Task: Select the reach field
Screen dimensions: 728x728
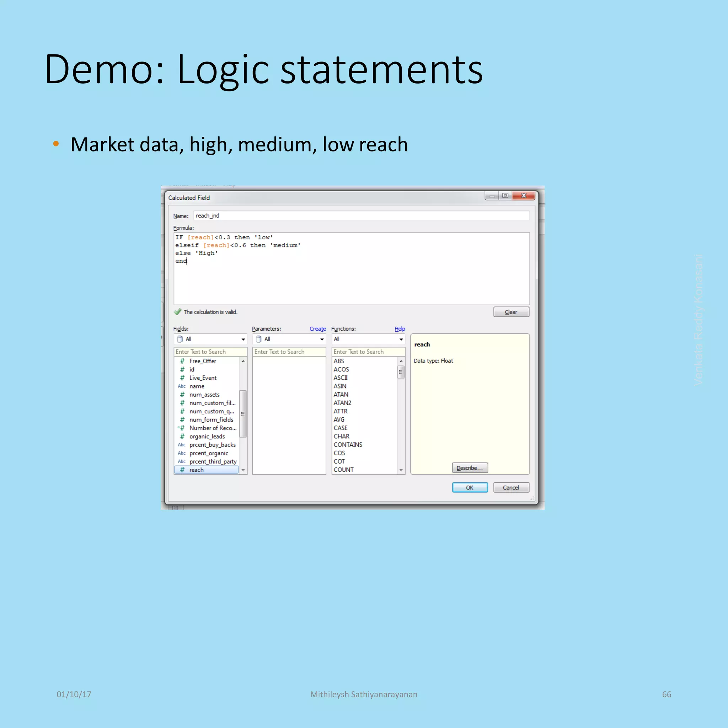Action: point(207,470)
